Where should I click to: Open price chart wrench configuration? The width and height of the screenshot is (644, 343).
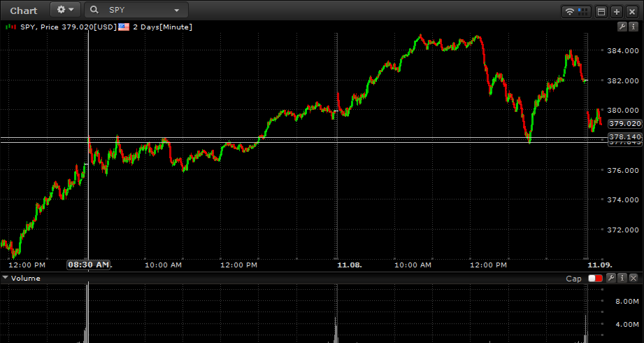(x=622, y=27)
